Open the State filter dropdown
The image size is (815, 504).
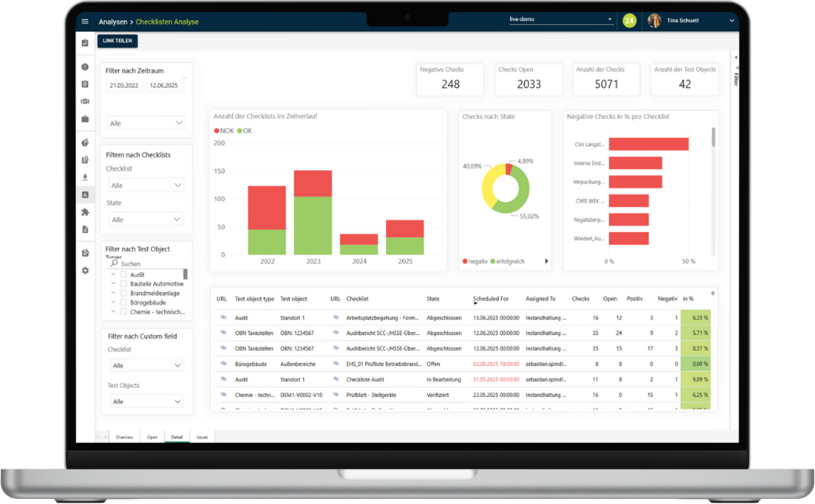click(x=146, y=220)
